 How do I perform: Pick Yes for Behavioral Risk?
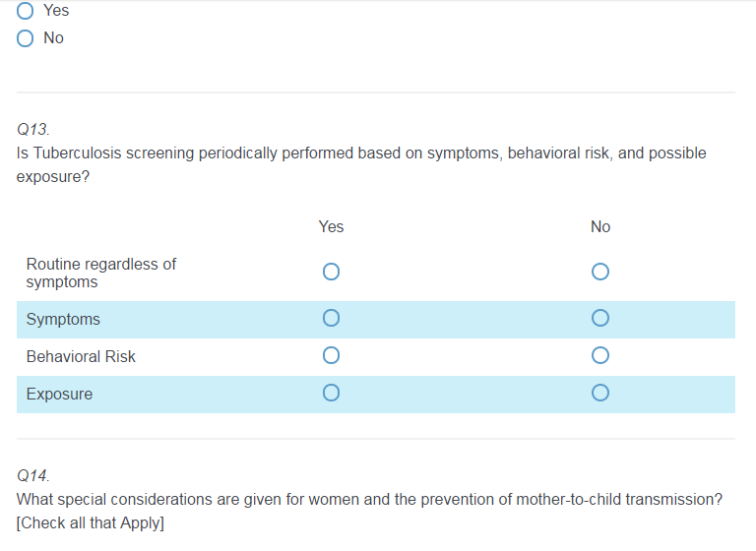pyautogui.click(x=331, y=355)
